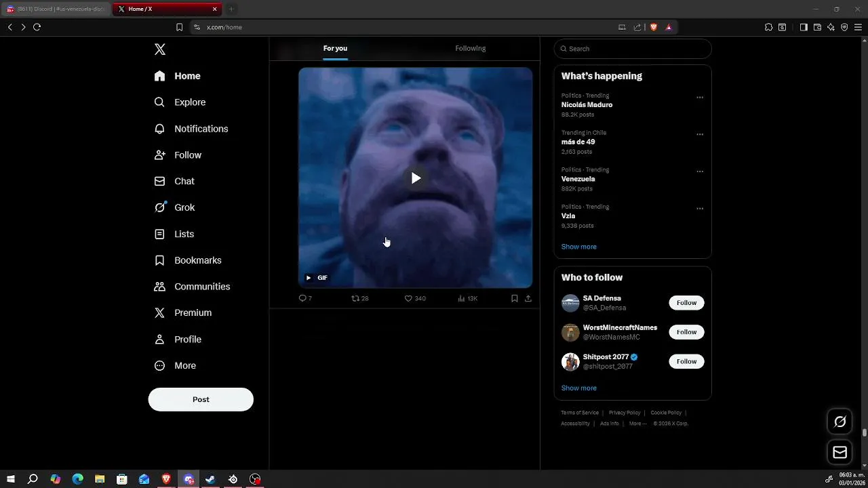Open Bookmarks in the sidebar
This screenshot has height=488, width=868.
tap(188, 260)
